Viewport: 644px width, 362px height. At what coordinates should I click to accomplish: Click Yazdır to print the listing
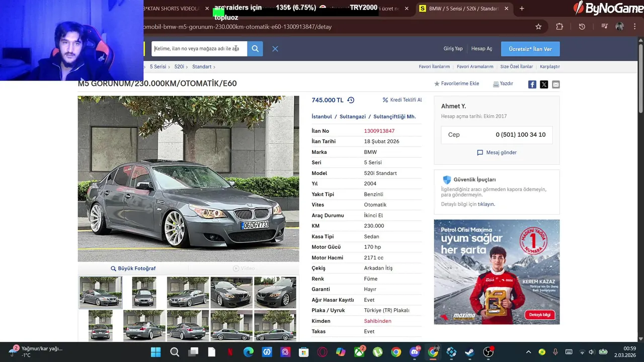503,83
